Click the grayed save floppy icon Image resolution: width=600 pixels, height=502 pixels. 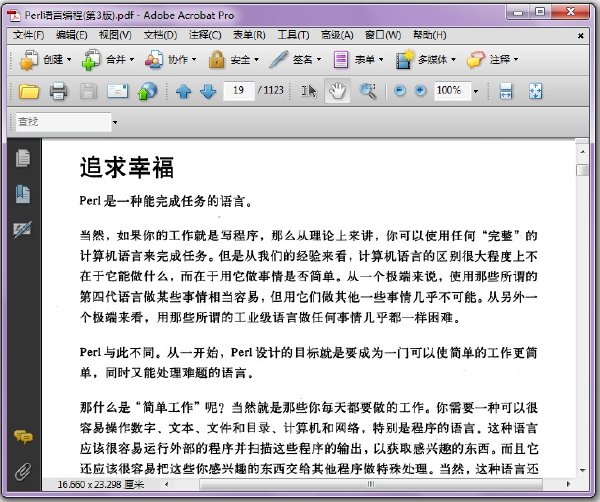pos(88,91)
